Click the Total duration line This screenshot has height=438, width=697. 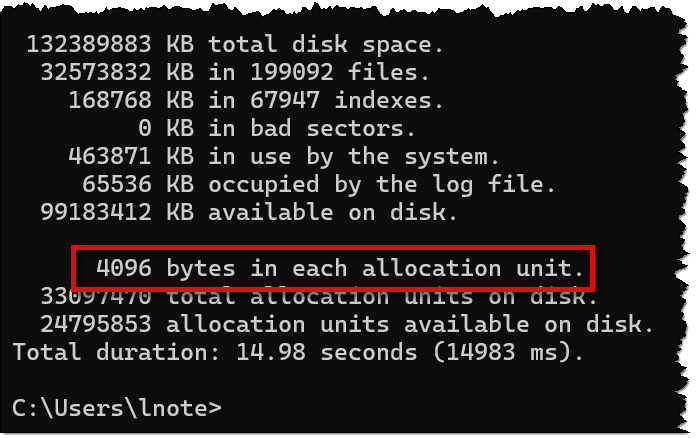tap(298, 352)
